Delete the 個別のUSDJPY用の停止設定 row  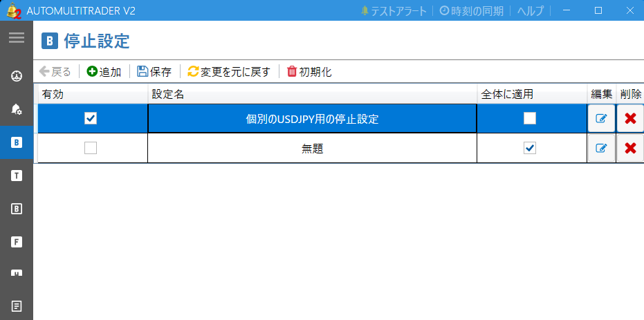pos(630,119)
